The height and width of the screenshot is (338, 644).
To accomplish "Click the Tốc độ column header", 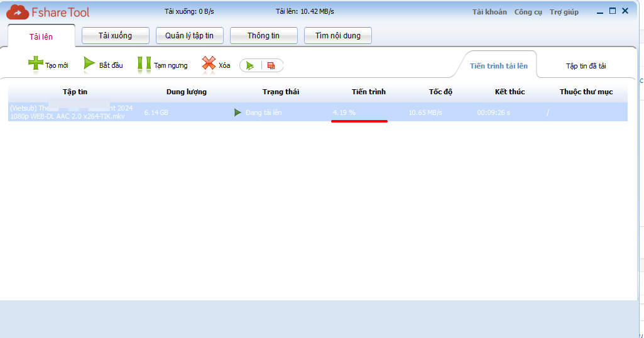I will [440, 92].
